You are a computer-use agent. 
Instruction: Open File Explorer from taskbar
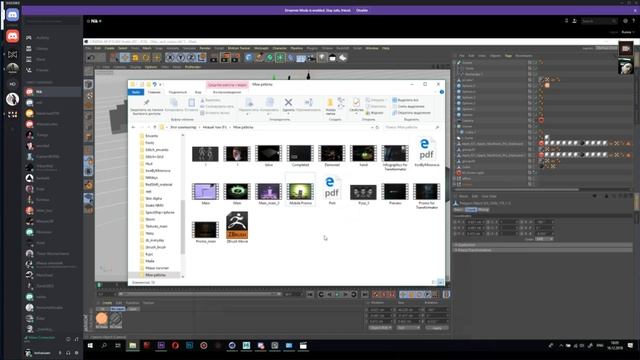(x=132, y=346)
